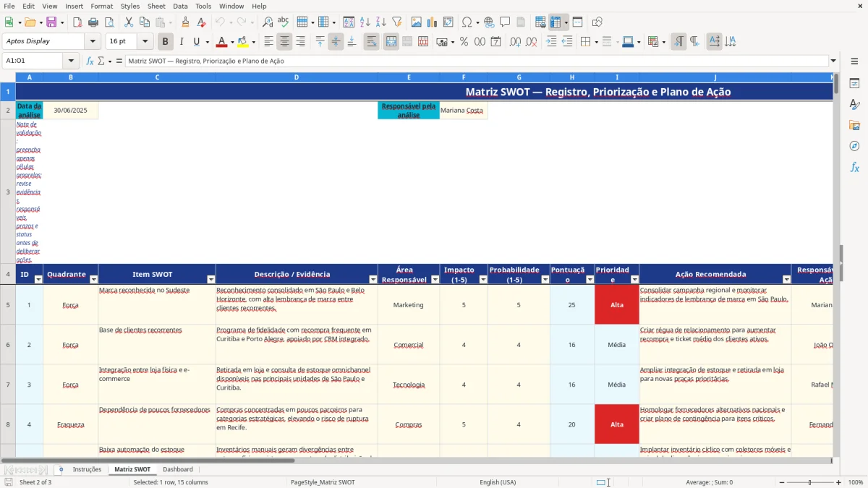Open font color dropdown arrow
Viewport: 868px width, 488px height.
[x=231, y=42]
